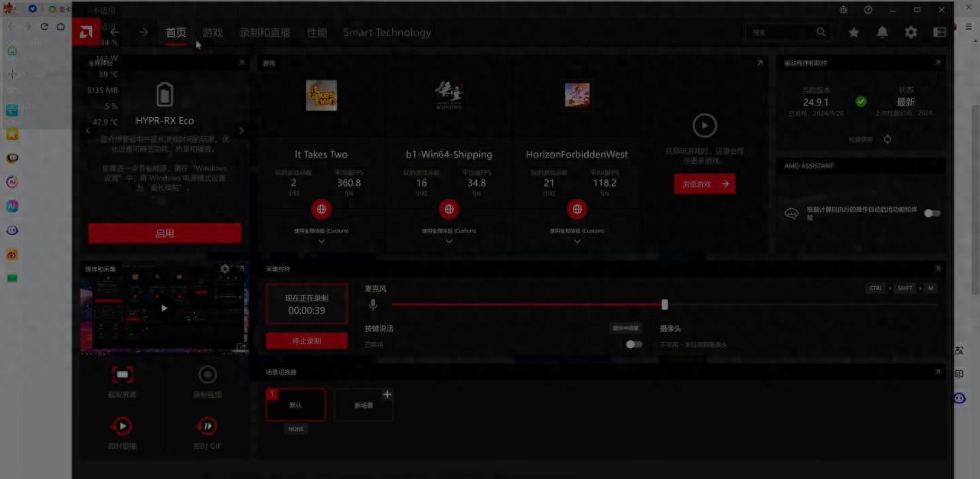
Task: Click the AMD logo icon
Action: click(x=87, y=32)
